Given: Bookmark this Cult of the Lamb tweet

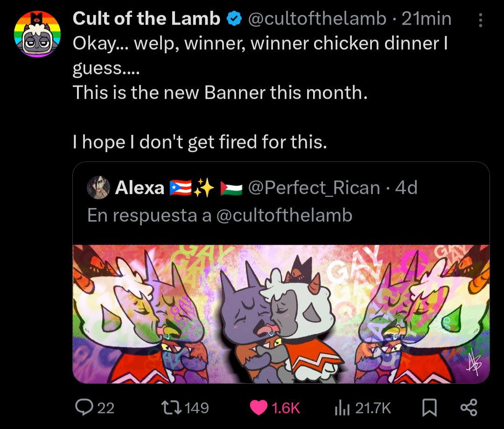Looking at the screenshot, I should click(428, 408).
